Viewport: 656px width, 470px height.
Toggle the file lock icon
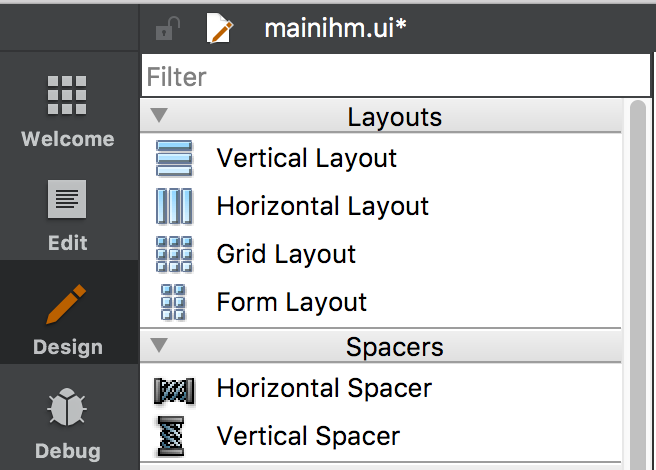coord(167,28)
